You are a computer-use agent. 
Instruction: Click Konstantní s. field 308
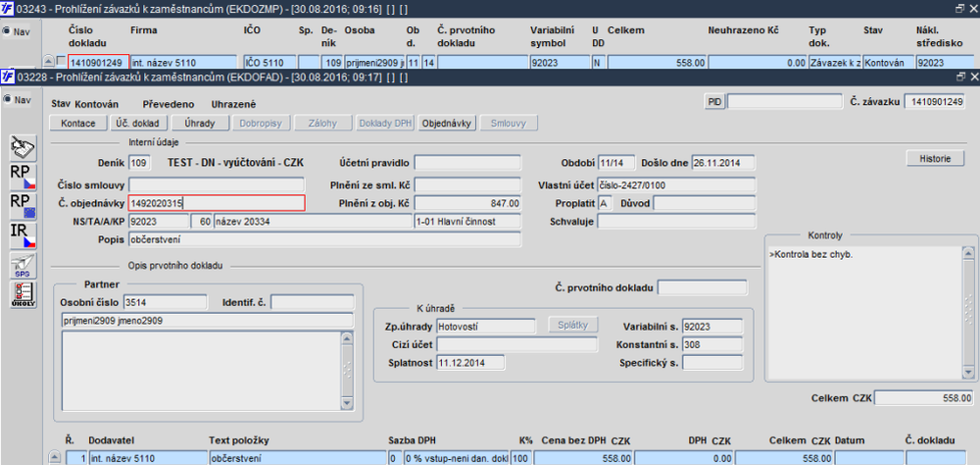tap(712, 344)
